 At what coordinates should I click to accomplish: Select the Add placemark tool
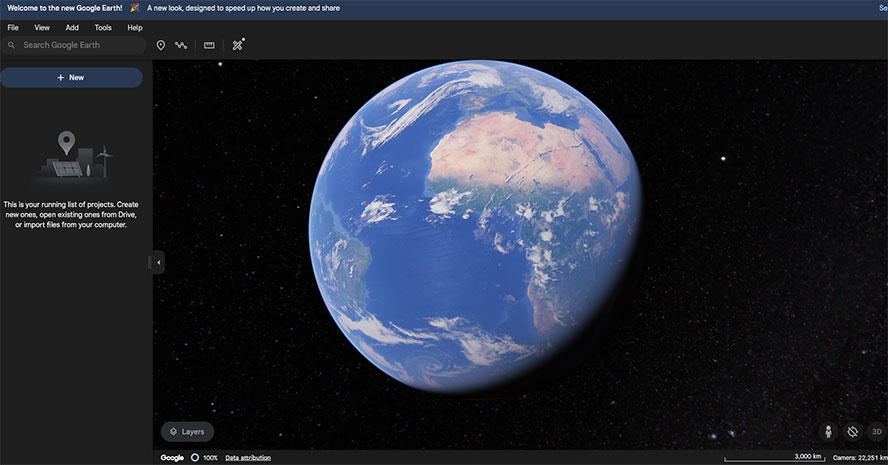click(x=161, y=45)
